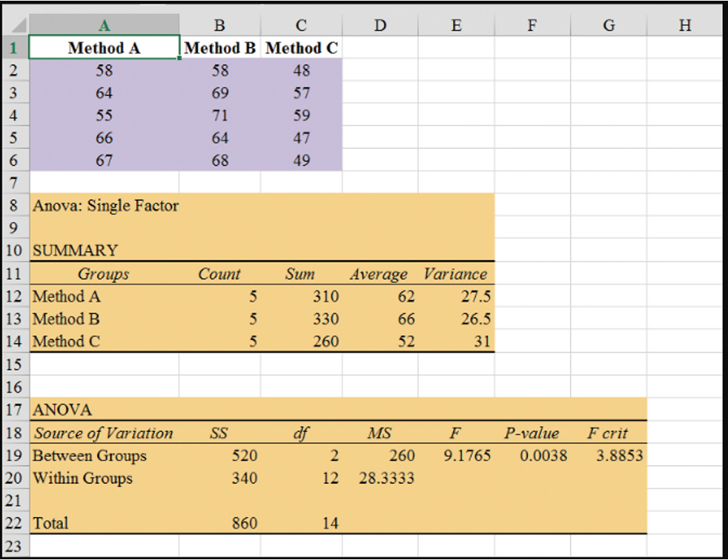Select the Total SS cell showing 860
The width and height of the screenshot is (728, 560).
coord(220,523)
